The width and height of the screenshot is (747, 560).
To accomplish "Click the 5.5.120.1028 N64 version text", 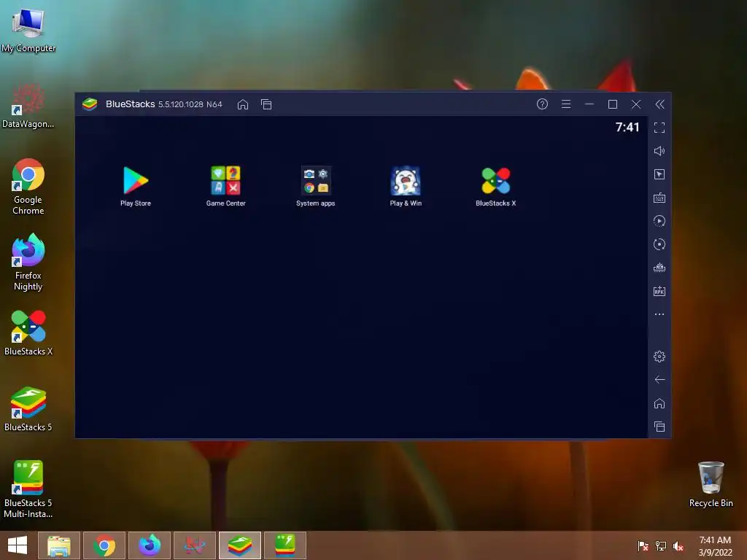I will [x=190, y=104].
